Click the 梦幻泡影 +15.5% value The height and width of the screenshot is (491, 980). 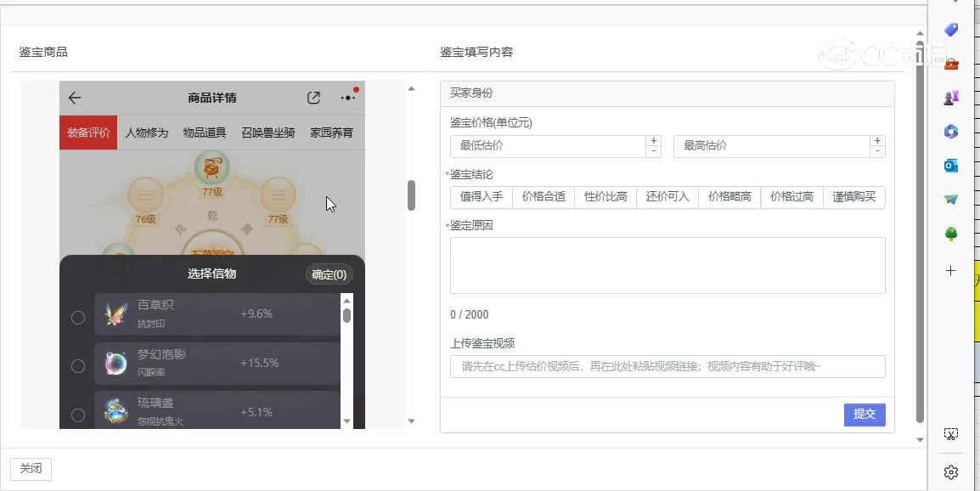pos(259,363)
